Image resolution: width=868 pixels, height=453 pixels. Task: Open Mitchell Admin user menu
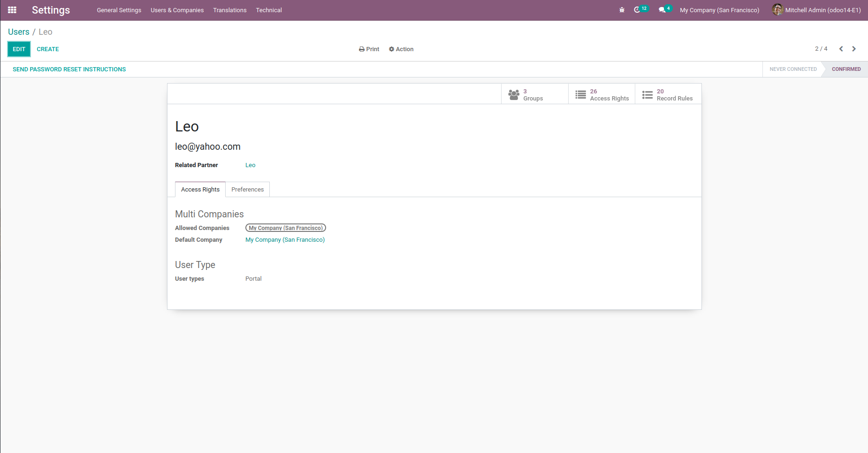point(816,10)
